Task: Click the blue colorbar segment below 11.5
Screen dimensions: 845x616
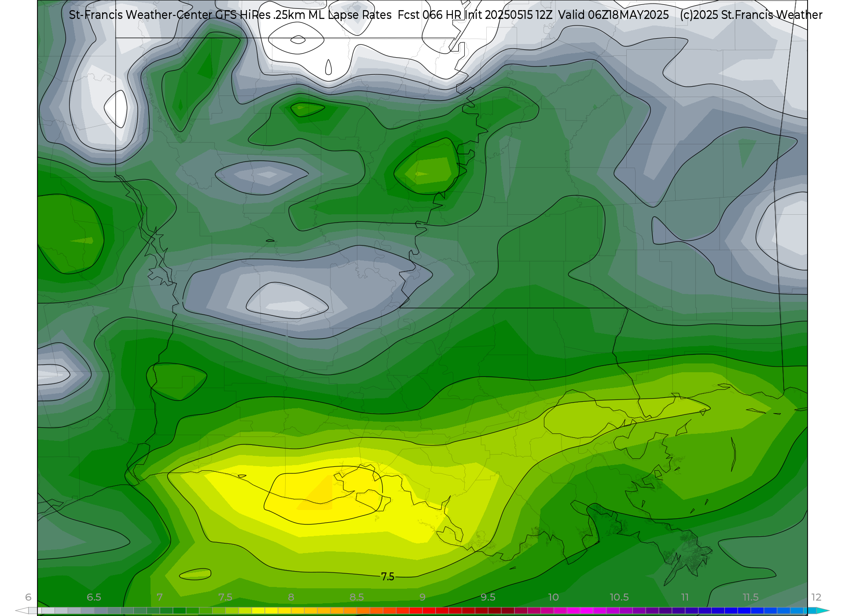Action: coord(744,611)
